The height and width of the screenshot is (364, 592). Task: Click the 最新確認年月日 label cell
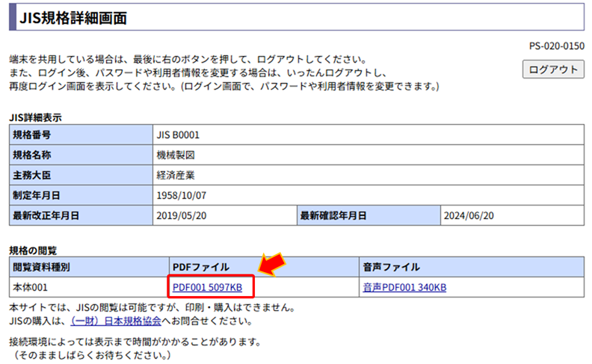(333, 216)
